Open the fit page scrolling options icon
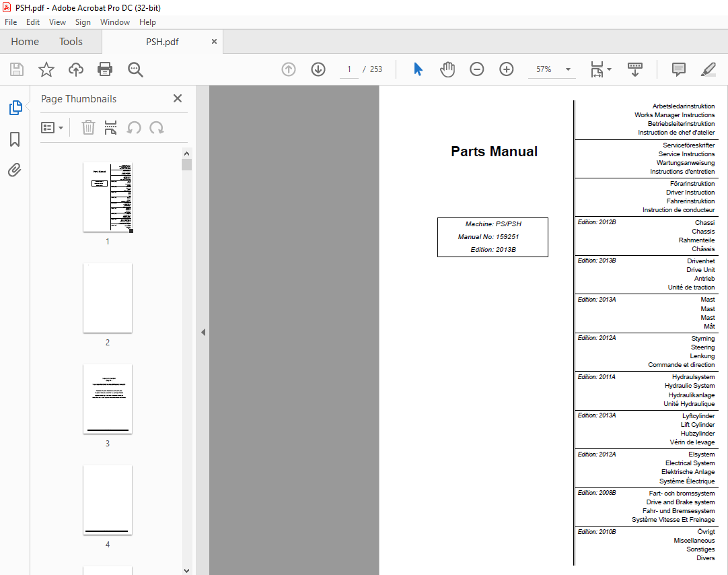Viewport: 728px width, 575px height. 601,69
